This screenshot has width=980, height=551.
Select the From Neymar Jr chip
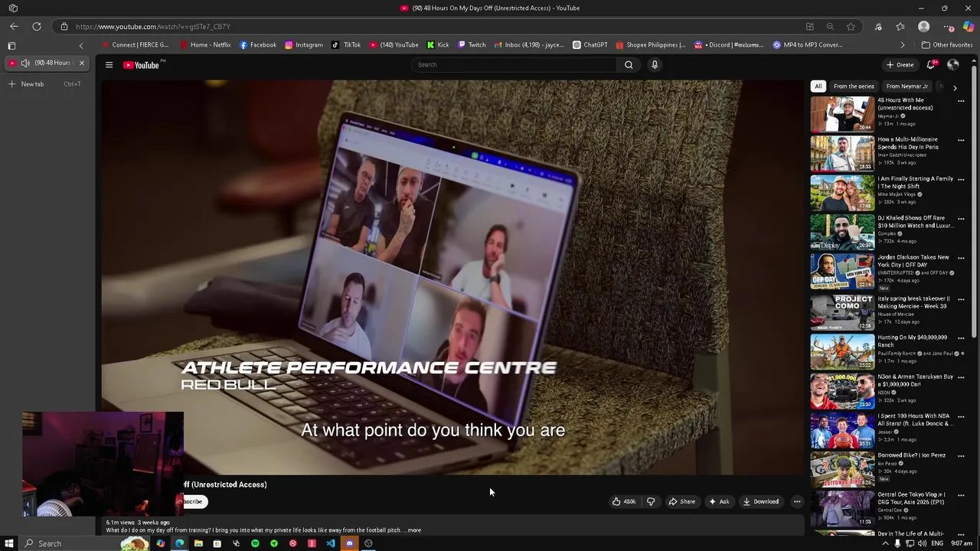point(906,86)
